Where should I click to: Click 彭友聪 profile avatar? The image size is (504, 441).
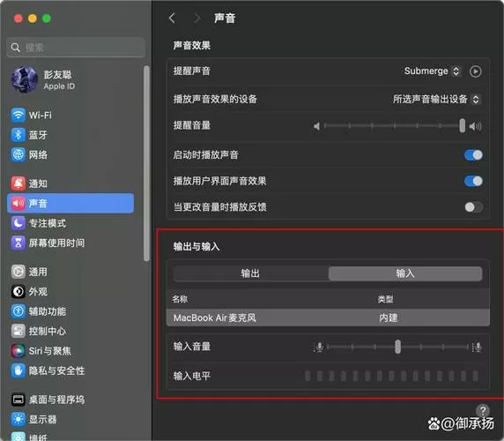pyautogui.click(x=24, y=79)
